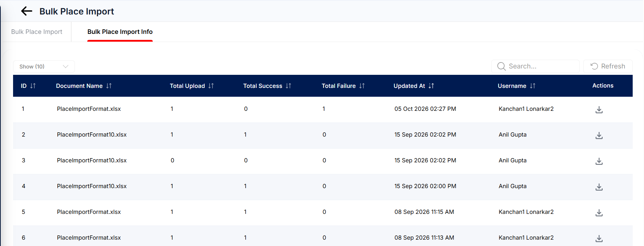Select PlaceImportFormat10.xlsx in row 2
Image resolution: width=644 pixels, height=246 pixels.
(x=92, y=134)
